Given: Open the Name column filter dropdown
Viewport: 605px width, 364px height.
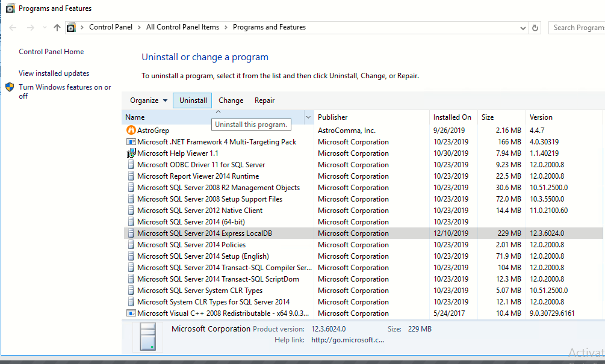Looking at the screenshot, I should 307,117.
